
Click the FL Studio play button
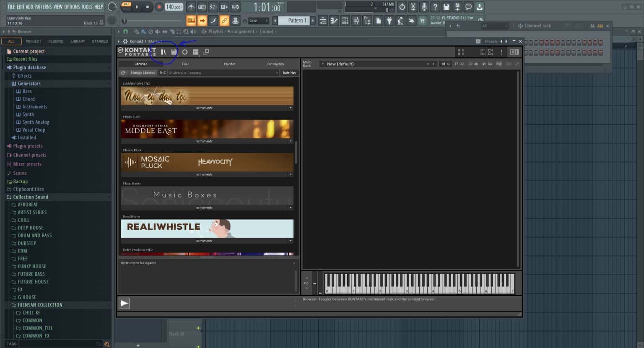pos(137,7)
